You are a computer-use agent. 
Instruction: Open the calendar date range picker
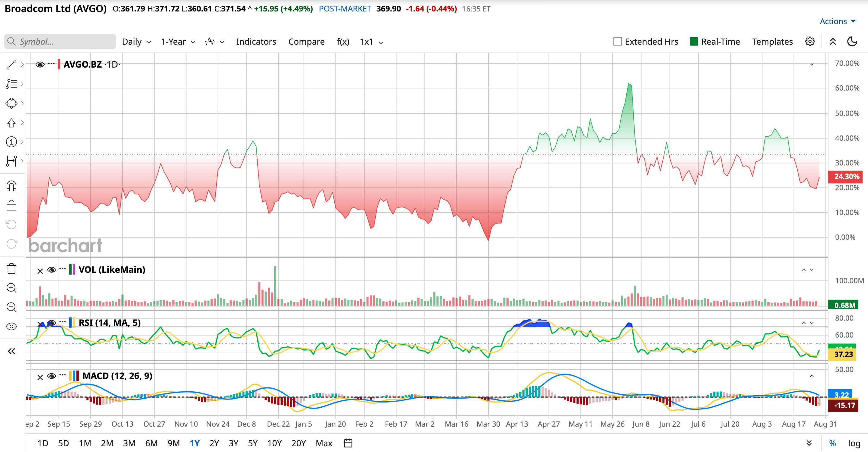coord(348,443)
